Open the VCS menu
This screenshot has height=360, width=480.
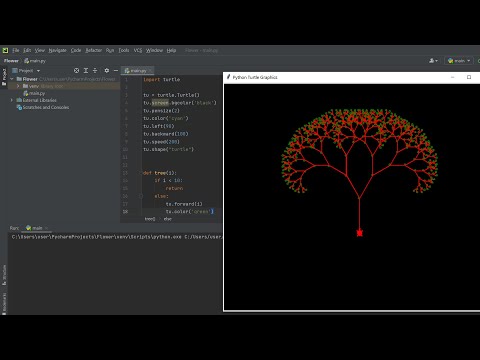138,50
